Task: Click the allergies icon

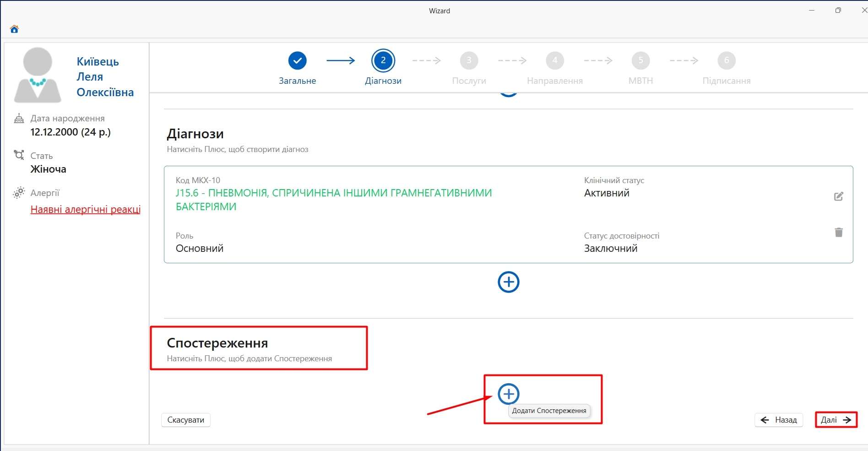Action: point(19,193)
